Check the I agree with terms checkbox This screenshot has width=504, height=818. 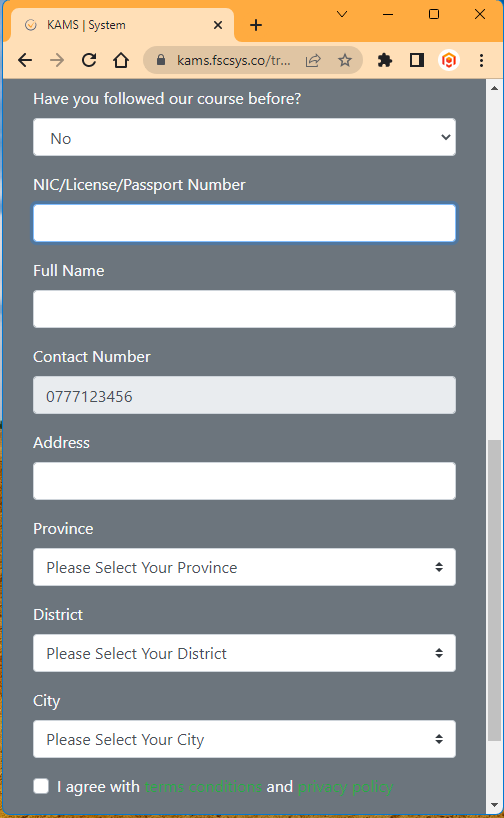click(41, 786)
